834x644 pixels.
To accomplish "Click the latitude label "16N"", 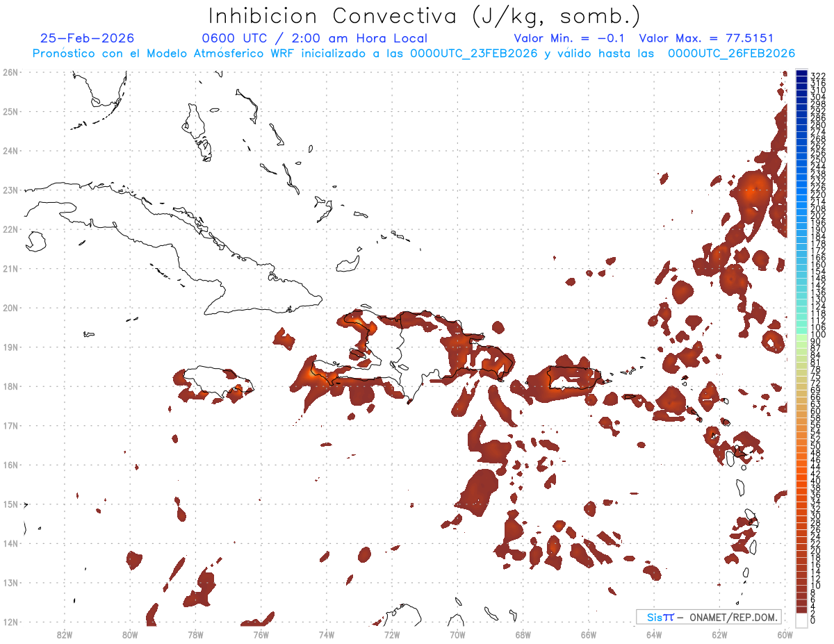I will [10, 465].
